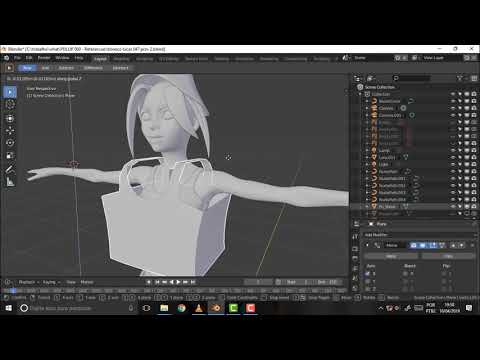Pick the Rotate tool in left toolbar

coord(10,143)
